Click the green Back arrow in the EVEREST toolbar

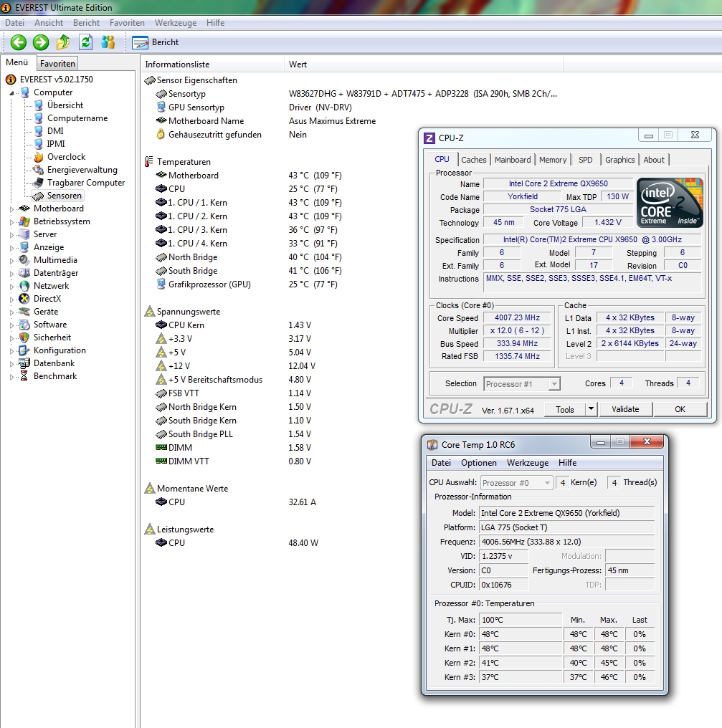tap(19, 42)
